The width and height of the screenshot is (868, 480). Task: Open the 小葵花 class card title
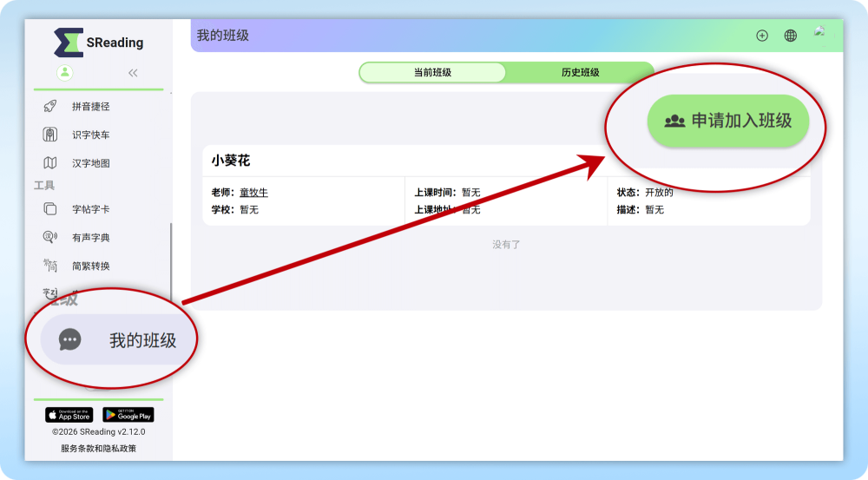coord(231,161)
